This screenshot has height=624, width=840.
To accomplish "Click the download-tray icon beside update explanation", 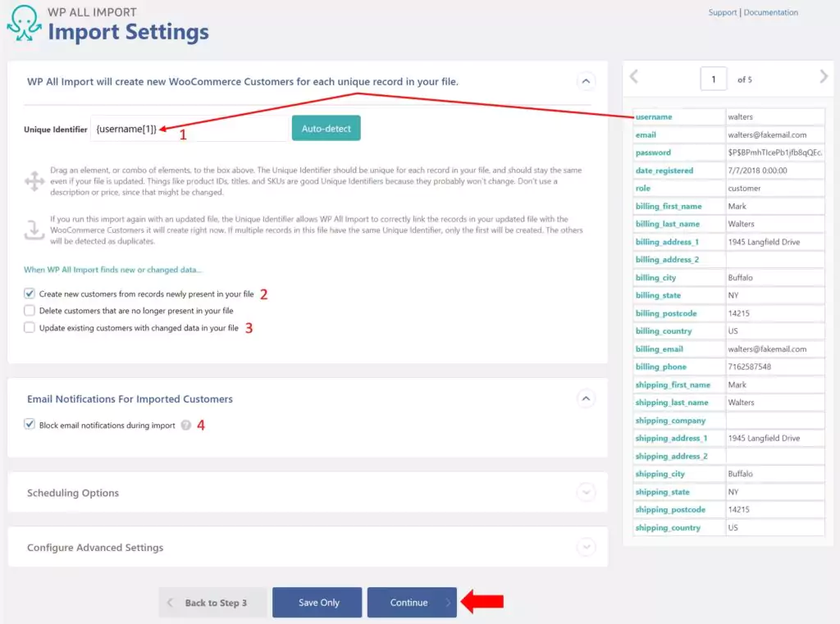I will [x=34, y=230].
